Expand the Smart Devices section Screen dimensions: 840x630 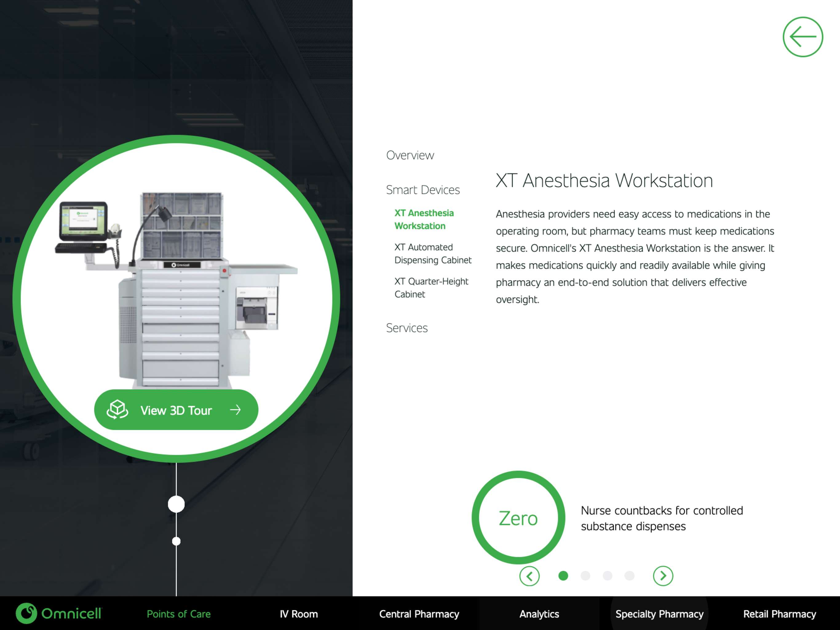click(x=423, y=189)
